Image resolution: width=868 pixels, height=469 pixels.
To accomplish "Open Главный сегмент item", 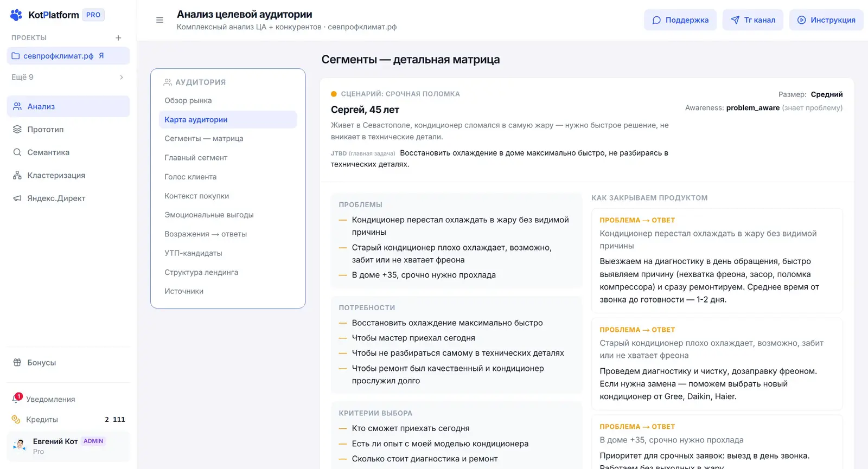I will [228, 158].
